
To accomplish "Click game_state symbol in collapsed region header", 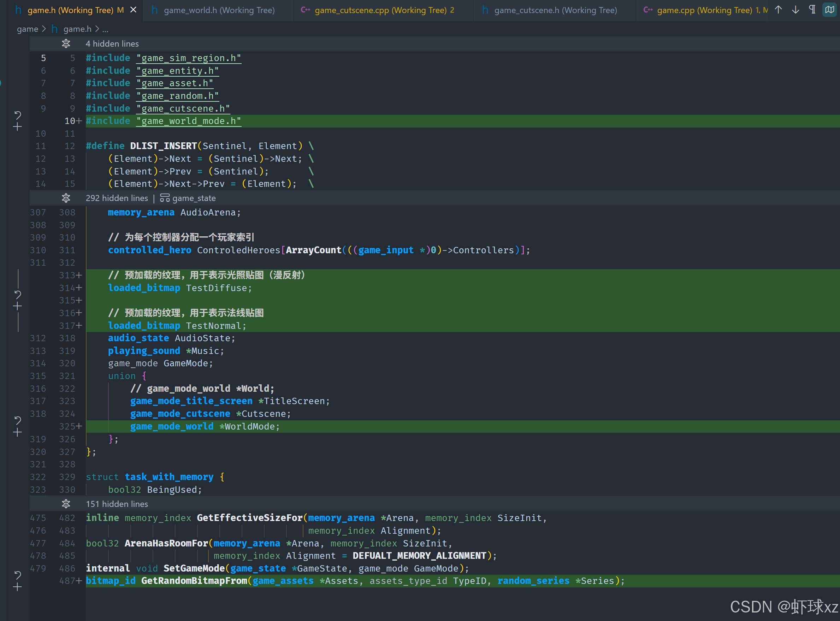I will click(x=194, y=198).
